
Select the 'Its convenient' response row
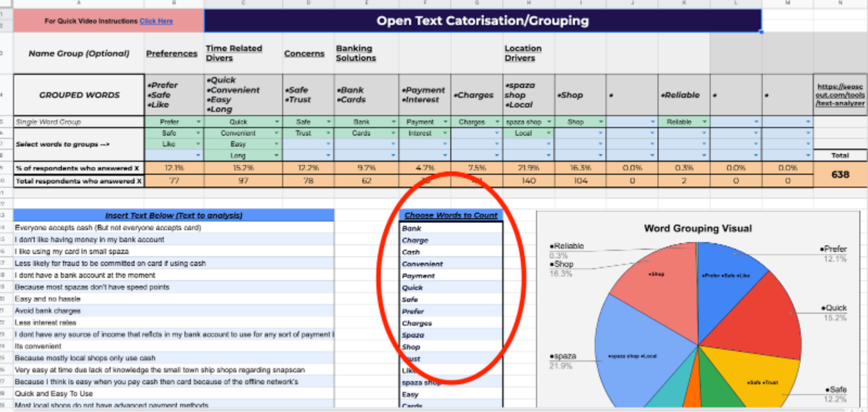174,346
